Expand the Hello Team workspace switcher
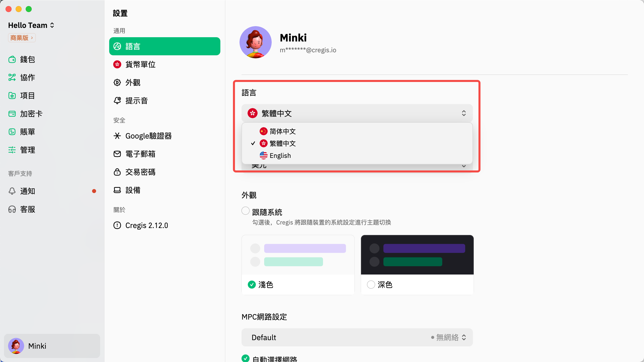This screenshot has width=644, height=362. coord(31,25)
